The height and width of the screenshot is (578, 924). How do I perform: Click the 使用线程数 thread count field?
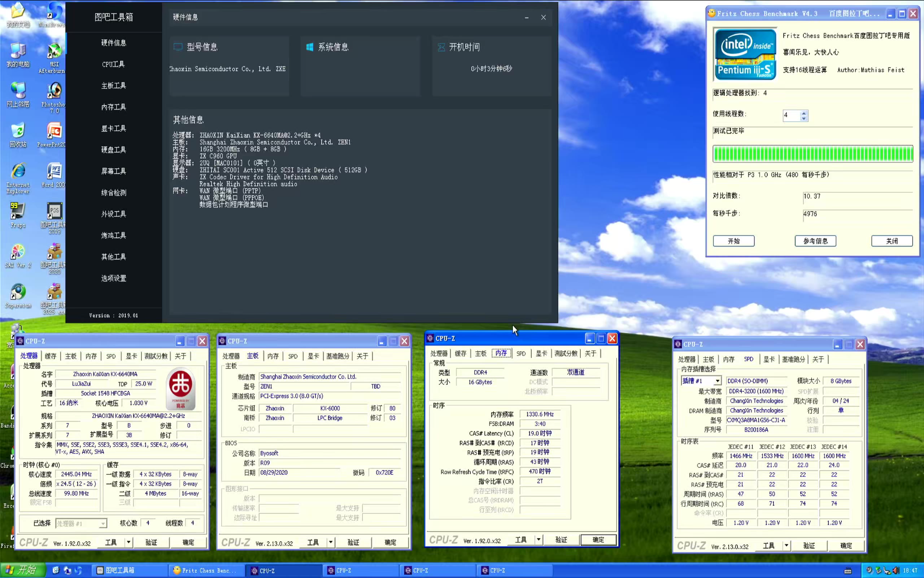pyautogui.click(x=791, y=115)
